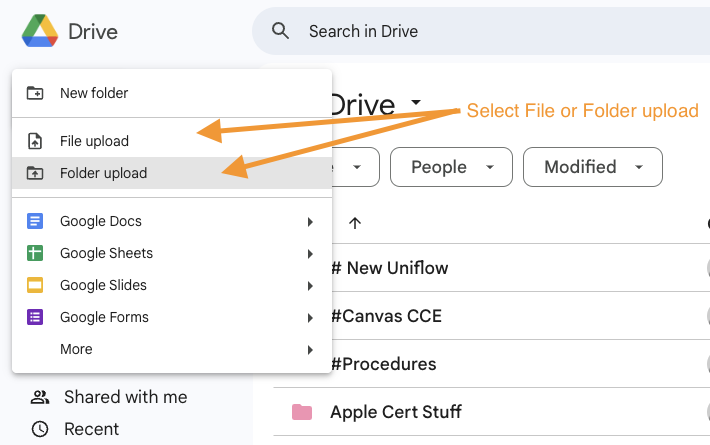
Task: Click the green Google Sheets icon
Action: click(x=35, y=253)
